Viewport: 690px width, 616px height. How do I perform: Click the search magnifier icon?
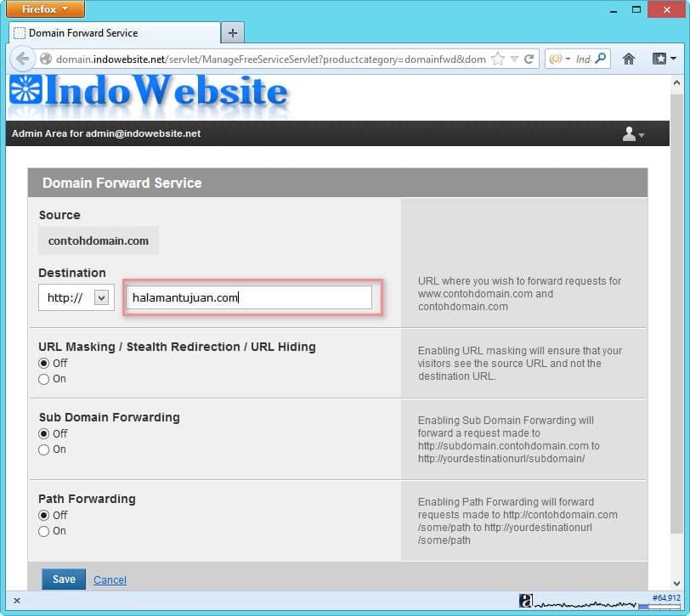pos(601,59)
